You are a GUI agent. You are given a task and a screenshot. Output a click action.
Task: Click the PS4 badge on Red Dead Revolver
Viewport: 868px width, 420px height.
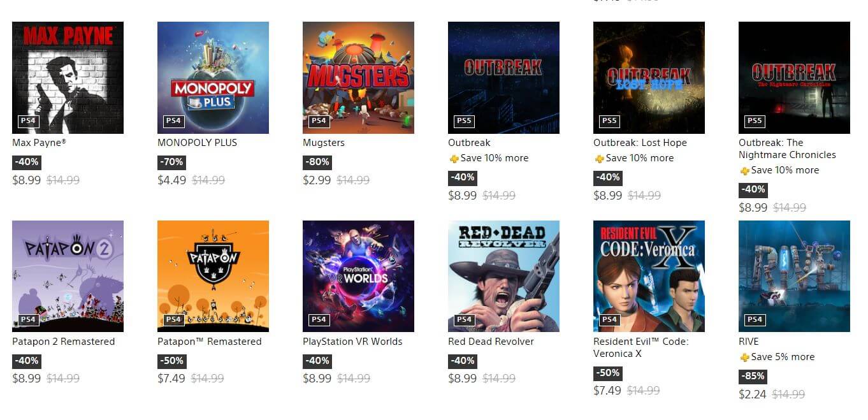464,319
